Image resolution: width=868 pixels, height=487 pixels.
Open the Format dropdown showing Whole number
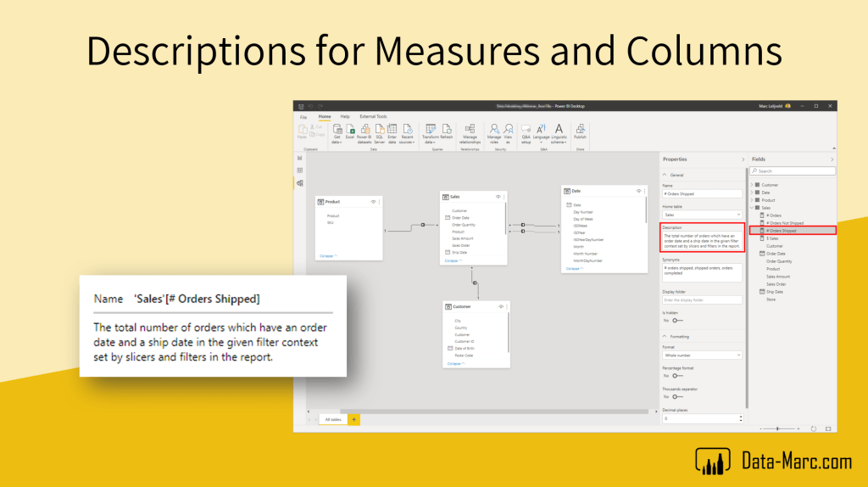tap(702, 356)
